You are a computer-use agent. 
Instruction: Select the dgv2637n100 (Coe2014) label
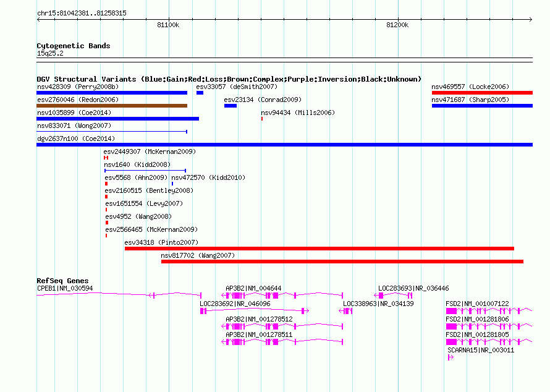click(76, 138)
